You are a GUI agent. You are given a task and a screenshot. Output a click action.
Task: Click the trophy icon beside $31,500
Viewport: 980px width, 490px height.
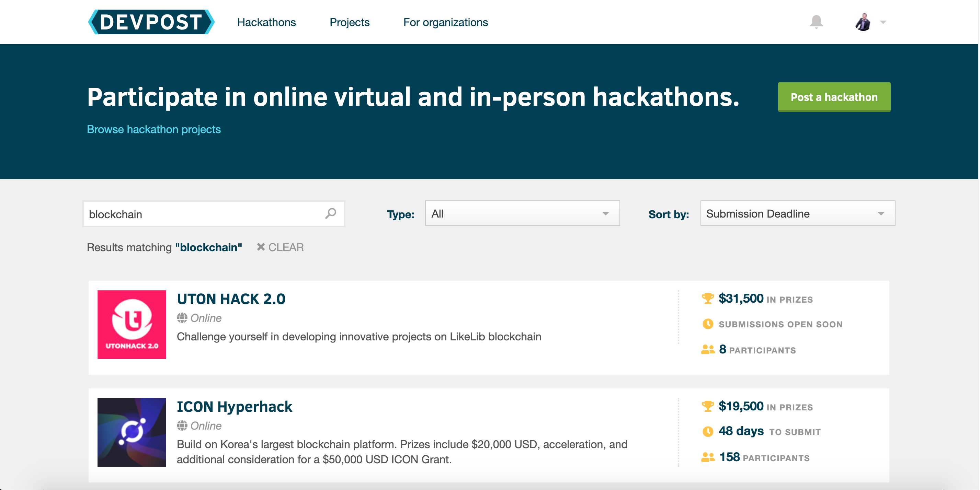tap(708, 299)
